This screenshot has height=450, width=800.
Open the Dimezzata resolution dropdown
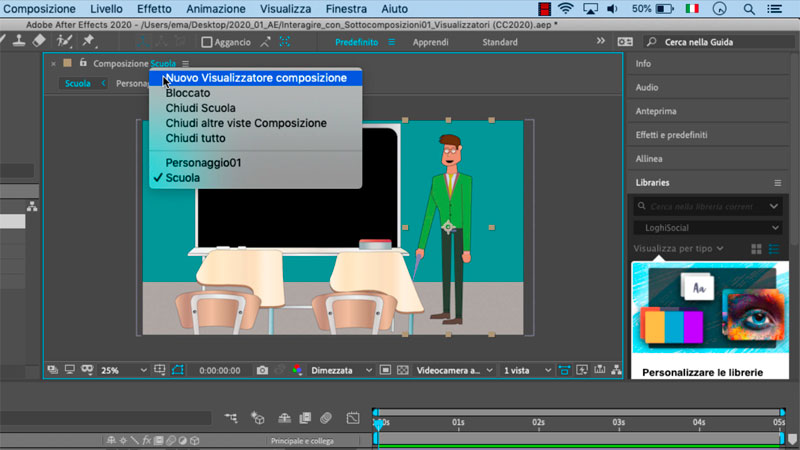pyautogui.click(x=341, y=370)
